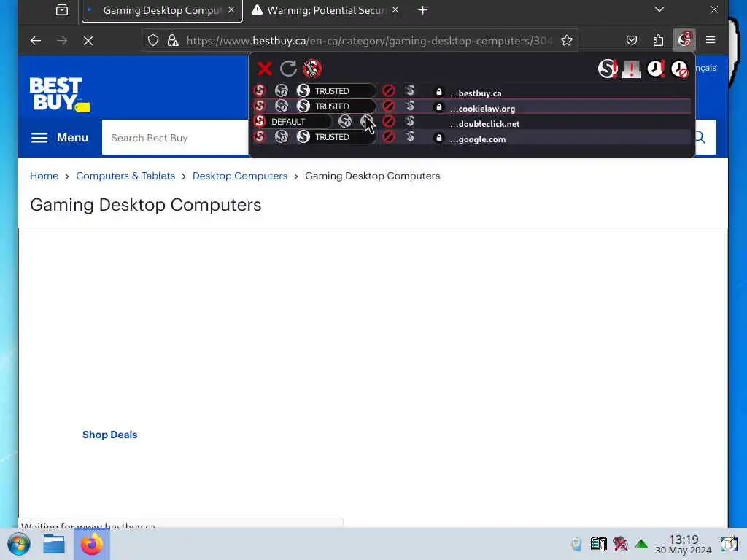Viewport: 747px width, 560px height.
Task: Set google.com to Default preset
Action: [x=260, y=136]
